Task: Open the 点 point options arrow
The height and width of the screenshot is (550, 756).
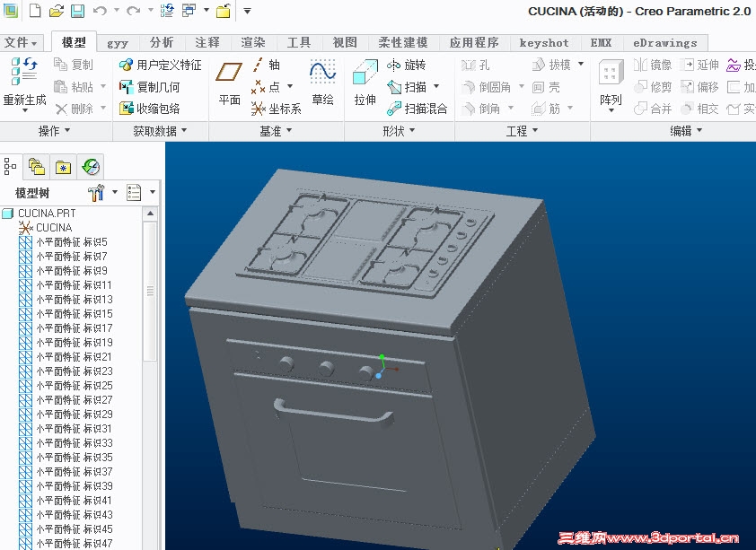Action: (x=290, y=87)
